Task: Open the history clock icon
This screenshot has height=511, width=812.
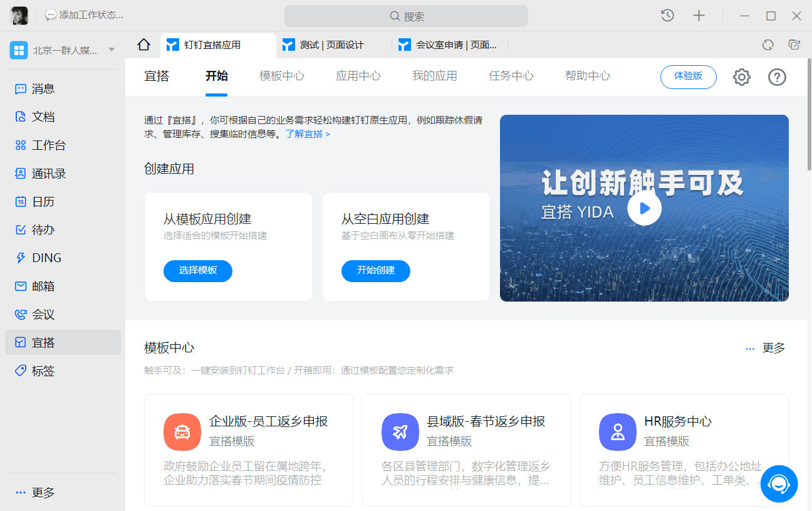Action: 667,16
